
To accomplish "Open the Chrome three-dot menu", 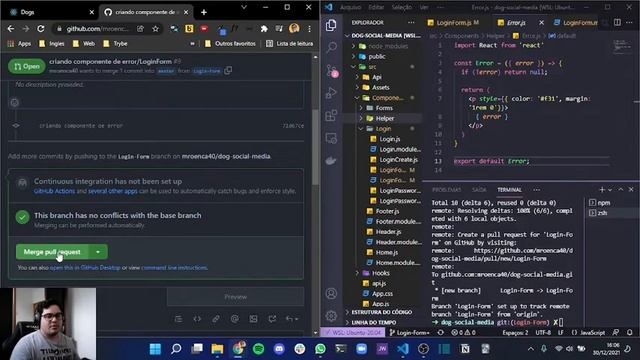I will tap(309, 29).
